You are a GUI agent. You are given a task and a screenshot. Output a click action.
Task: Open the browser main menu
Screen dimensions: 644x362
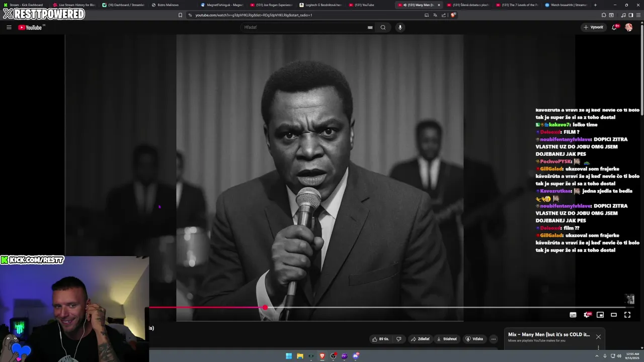tap(637, 15)
